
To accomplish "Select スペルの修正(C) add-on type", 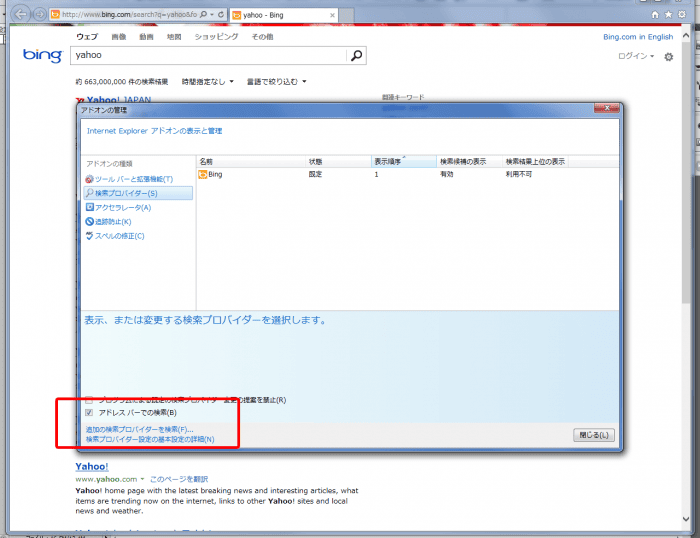I will pyautogui.click(x=115, y=236).
